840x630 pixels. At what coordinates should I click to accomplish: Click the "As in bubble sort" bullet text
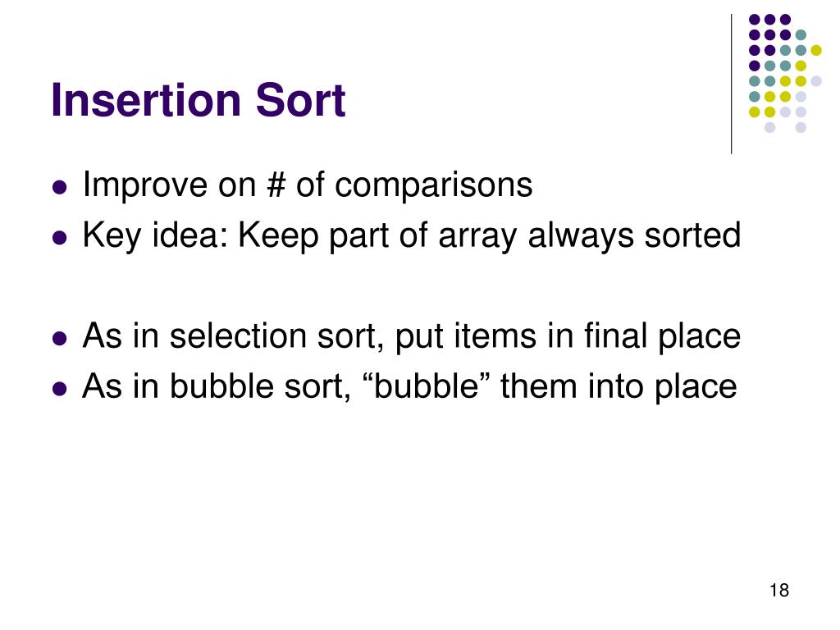coord(409,386)
